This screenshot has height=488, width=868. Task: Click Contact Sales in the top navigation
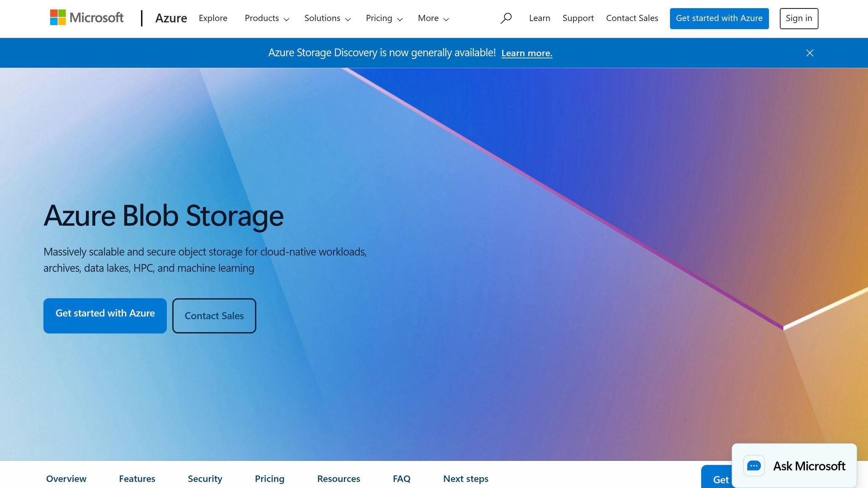point(632,18)
